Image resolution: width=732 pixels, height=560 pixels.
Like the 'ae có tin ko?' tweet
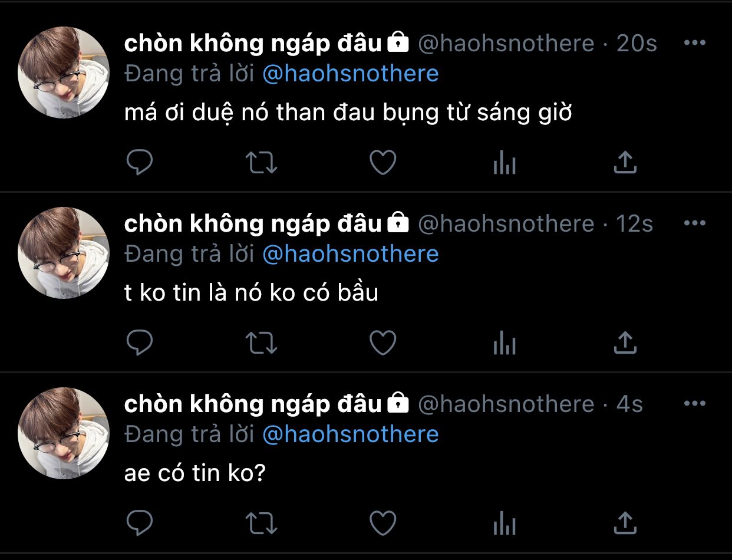(x=383, y=523)
